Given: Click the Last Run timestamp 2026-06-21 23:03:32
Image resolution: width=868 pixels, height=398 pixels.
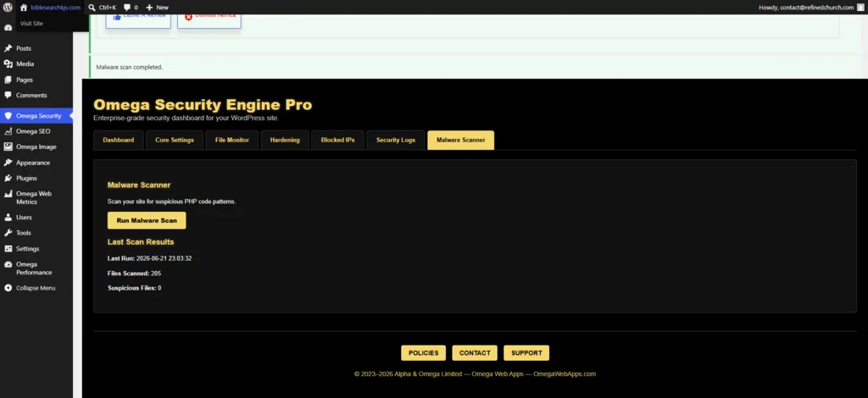Looking at the screenshot, I should pos(164,258).
